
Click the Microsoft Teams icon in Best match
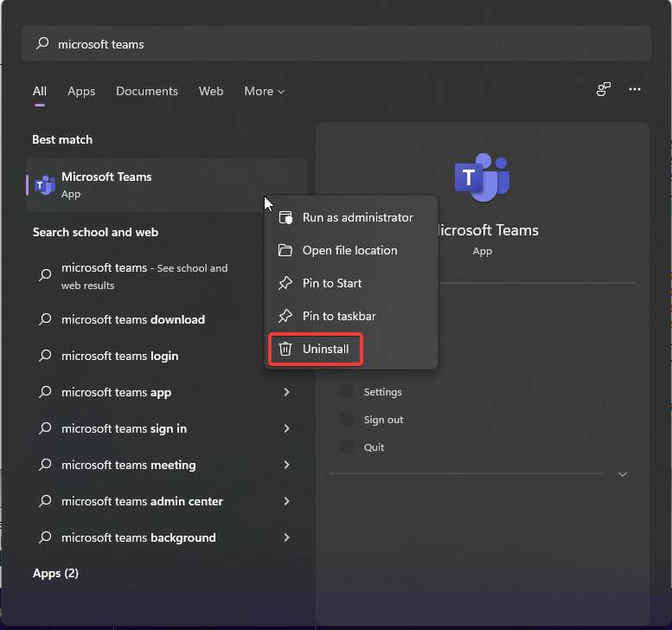[x=45, y=184]
